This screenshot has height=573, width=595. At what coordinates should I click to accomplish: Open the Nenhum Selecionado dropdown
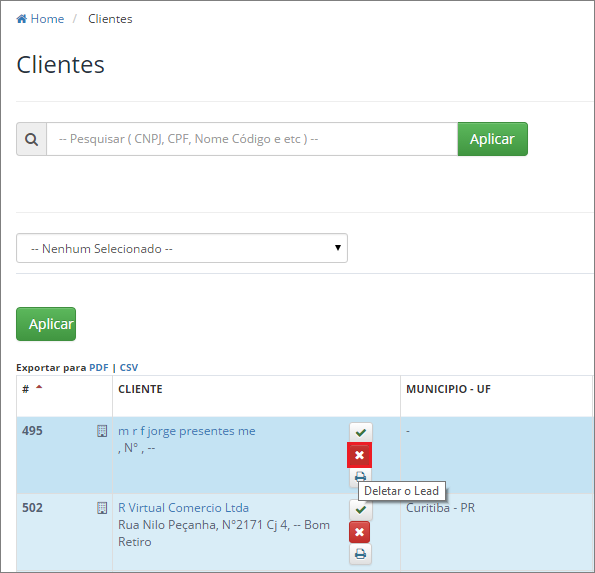pyautogui.click(x=182, y=248)
